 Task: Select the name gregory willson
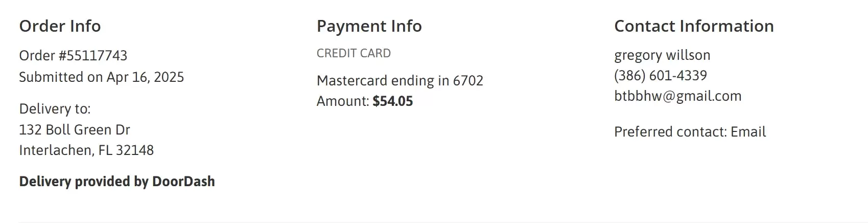662,55
